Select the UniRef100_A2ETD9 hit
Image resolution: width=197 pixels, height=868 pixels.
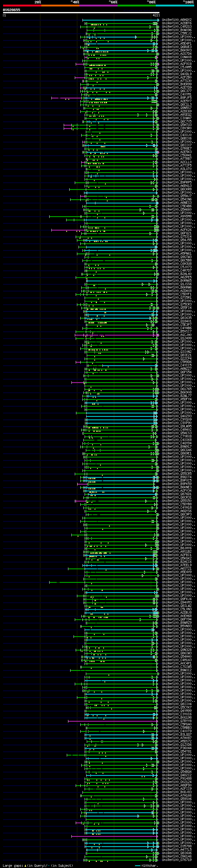(177, 88)
